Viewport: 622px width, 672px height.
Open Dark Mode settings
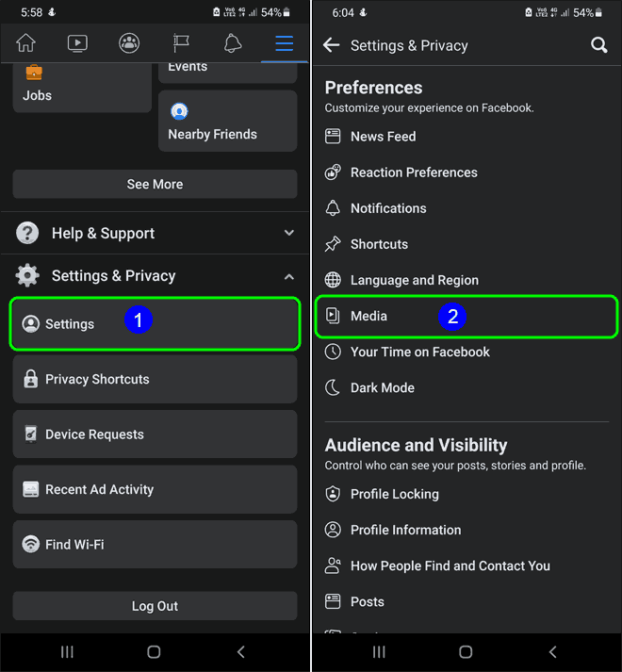pyautogui.click(x=466, y=388)
